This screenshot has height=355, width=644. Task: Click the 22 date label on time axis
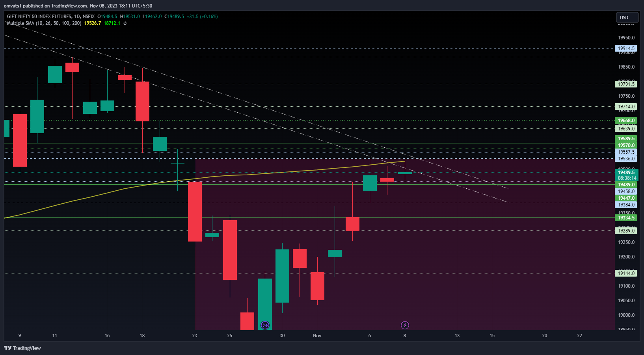[x=580, y=336]
